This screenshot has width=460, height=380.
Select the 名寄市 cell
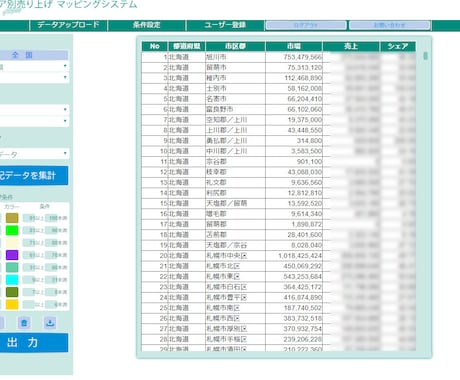coord(235,99)
